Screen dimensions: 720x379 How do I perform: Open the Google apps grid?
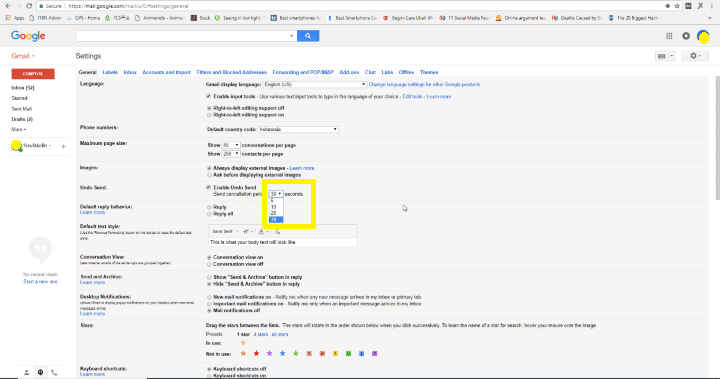[x=669, y=36]
